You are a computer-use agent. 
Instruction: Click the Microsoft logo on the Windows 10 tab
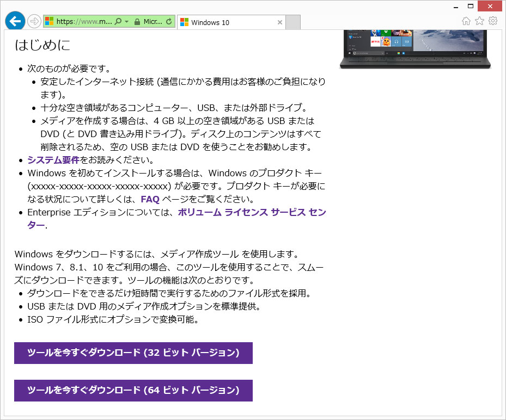184,22
